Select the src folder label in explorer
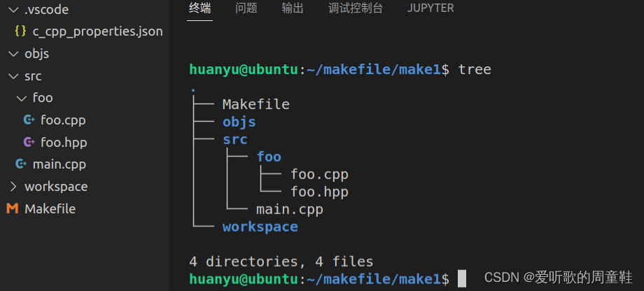644x291 pixels. tap(33, 76)
